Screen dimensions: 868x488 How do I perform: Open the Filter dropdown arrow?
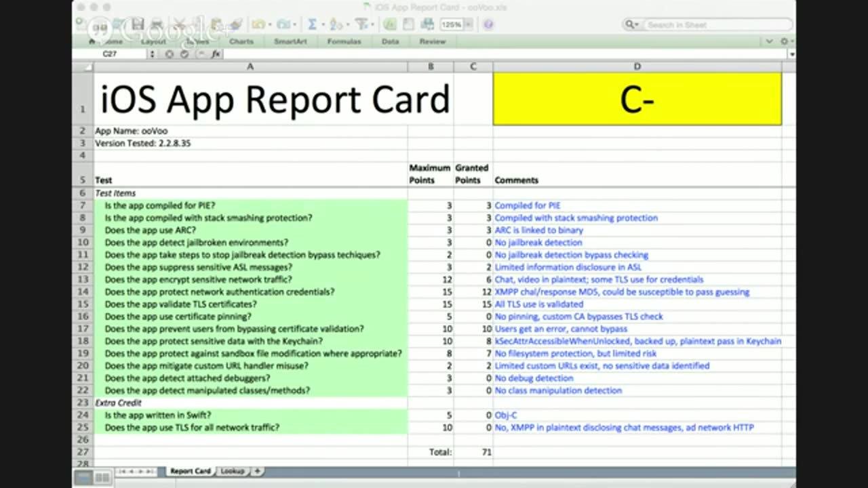click(x=372, y=24)
